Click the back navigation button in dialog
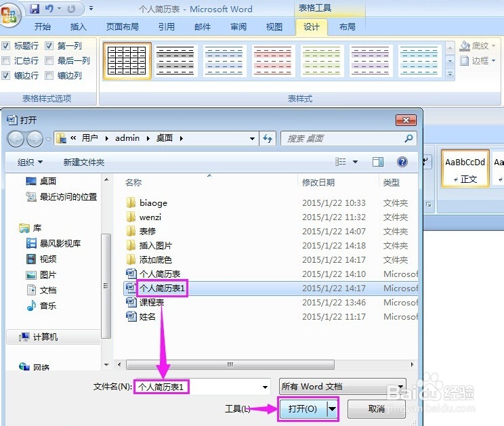The width and height of the screenshot is (504, 426). (x=16, y=139)
